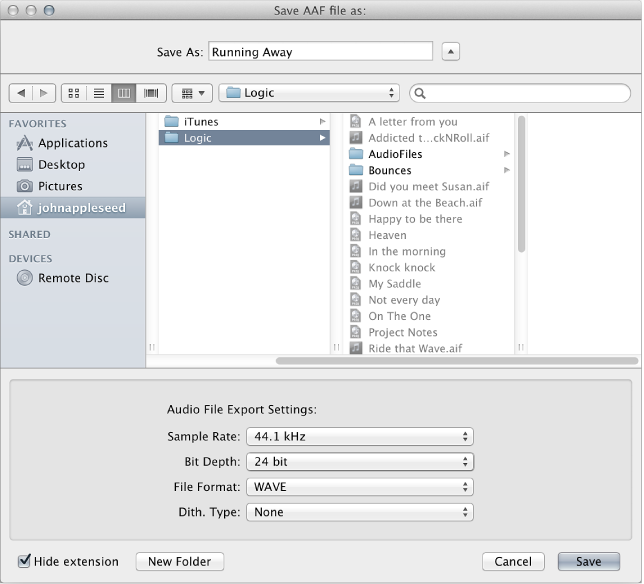644x584 pixels.
Task: Switch to icon view
Action: tap(74, 93)
